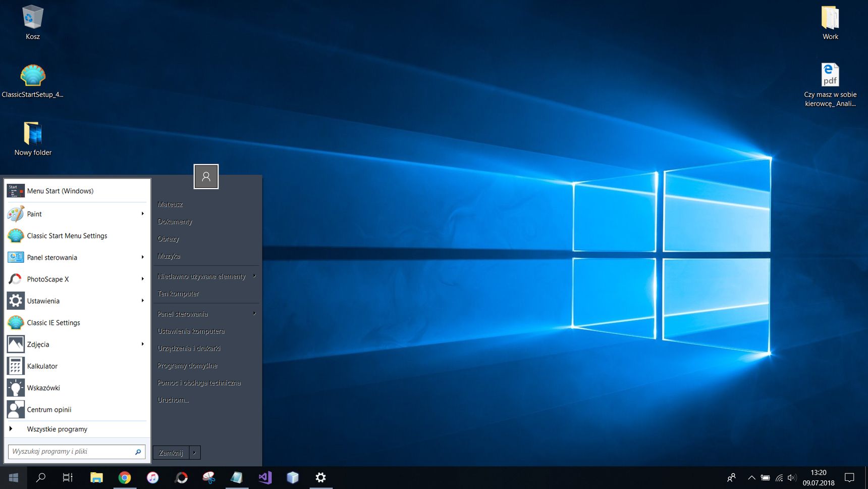
Task: Open Google Chrome from the taskbar
Action: tap(125, 477)
